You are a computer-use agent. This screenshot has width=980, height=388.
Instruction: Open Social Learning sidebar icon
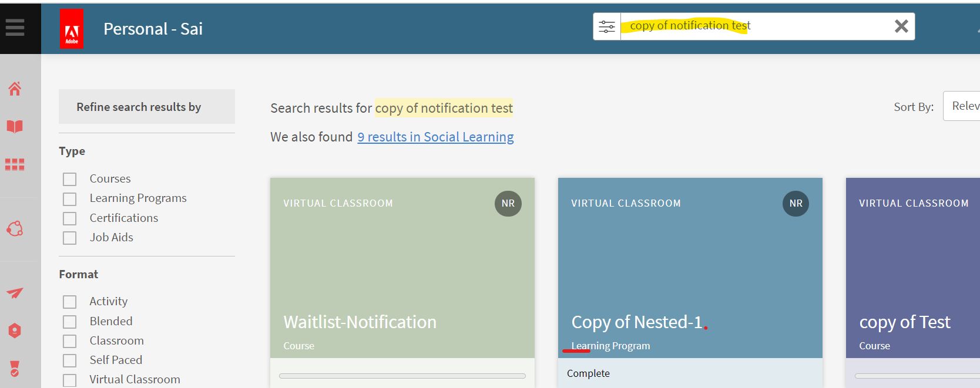15,228
